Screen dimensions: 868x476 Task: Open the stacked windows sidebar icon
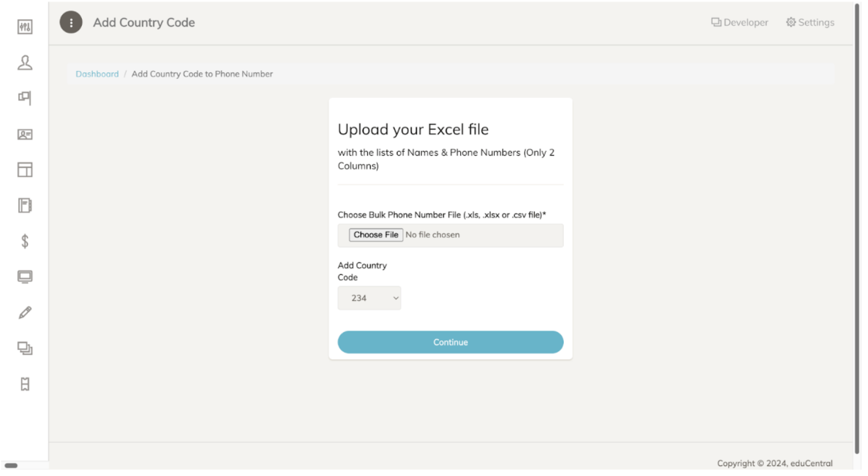[x=25, y=348]
